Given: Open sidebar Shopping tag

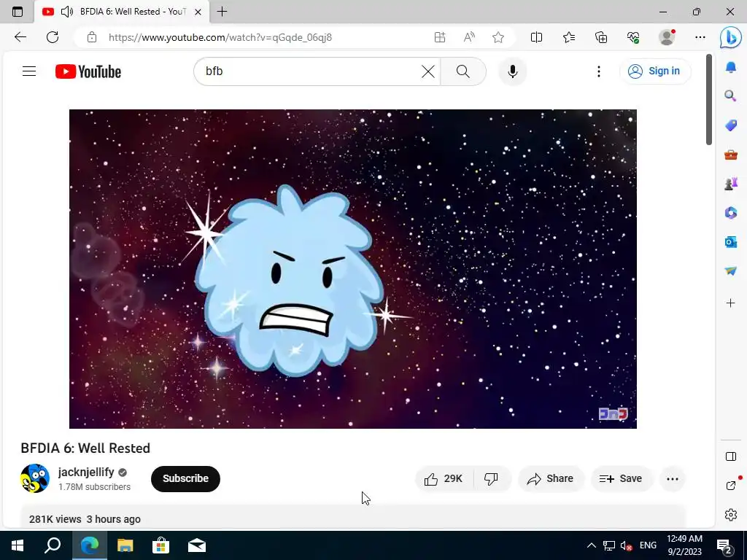Looking at the screenshot, I should [x=731, y=125].
